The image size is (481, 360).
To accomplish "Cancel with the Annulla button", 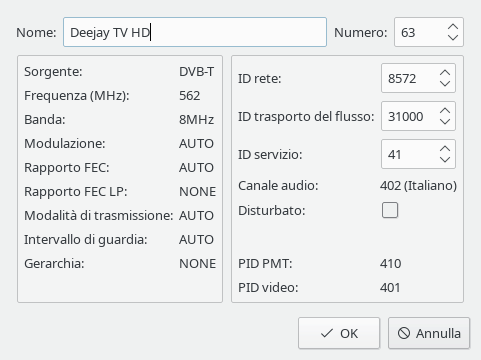I will click(429, 333).
